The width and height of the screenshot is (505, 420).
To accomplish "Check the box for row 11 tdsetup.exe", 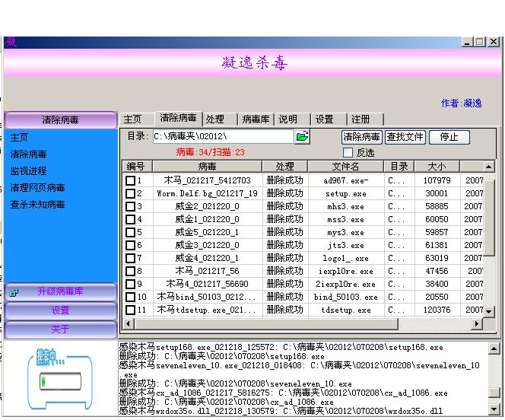I will click(x=130, y=310).
